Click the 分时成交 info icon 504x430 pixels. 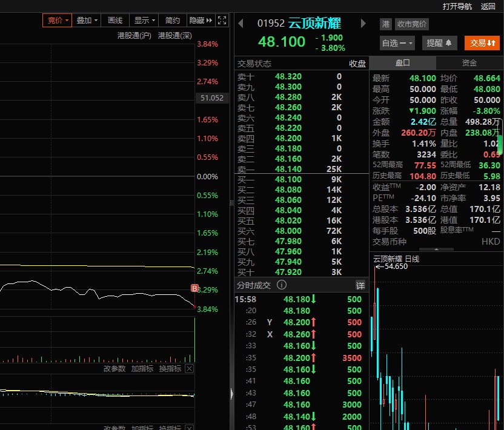282,285
